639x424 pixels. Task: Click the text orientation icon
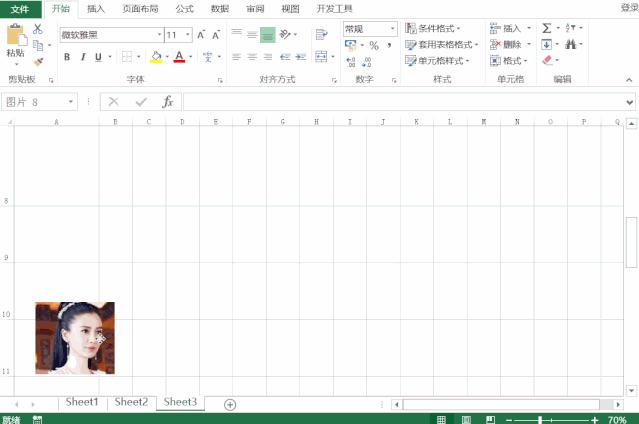[286, 34]
